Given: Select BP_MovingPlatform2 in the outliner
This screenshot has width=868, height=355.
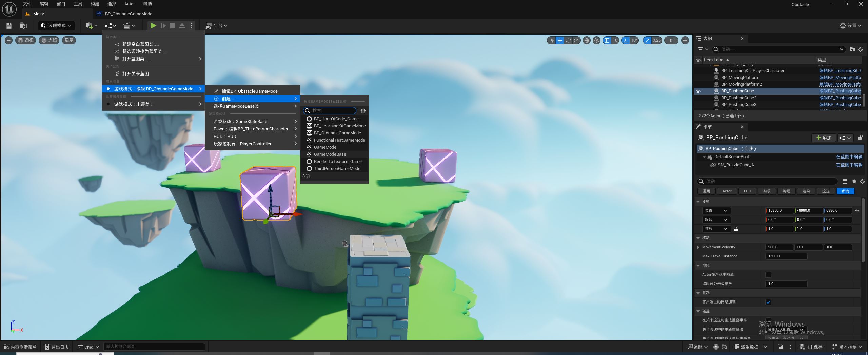Looking at the screenshot, I should click(x=741, y=84).
